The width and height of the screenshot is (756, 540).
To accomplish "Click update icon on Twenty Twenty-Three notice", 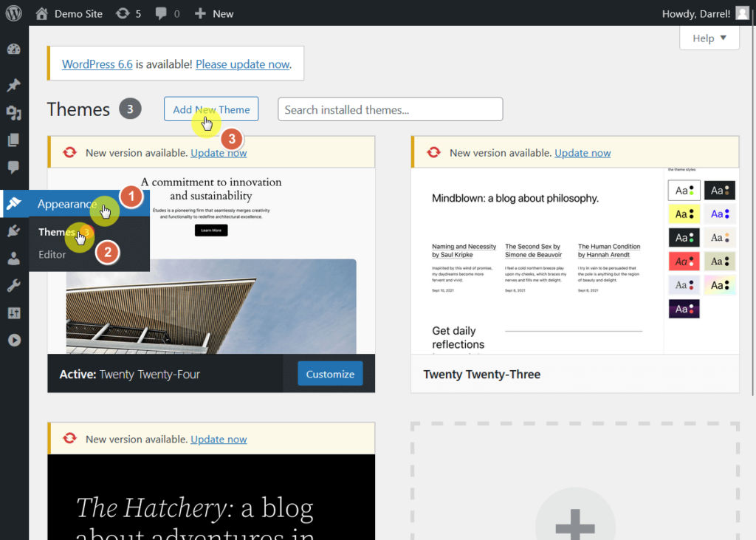I will point(433,152).
